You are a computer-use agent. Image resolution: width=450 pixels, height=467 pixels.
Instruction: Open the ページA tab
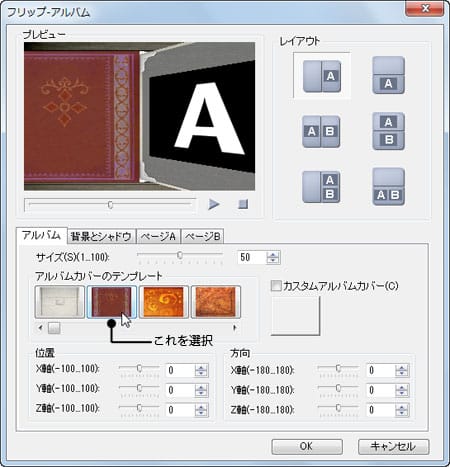click(x=158, y=237)
